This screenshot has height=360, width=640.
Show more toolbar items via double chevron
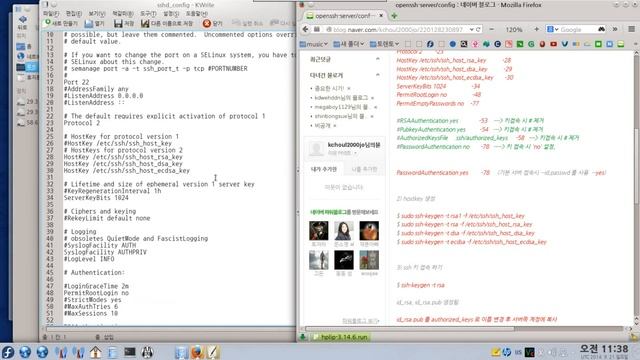[615, 29]
